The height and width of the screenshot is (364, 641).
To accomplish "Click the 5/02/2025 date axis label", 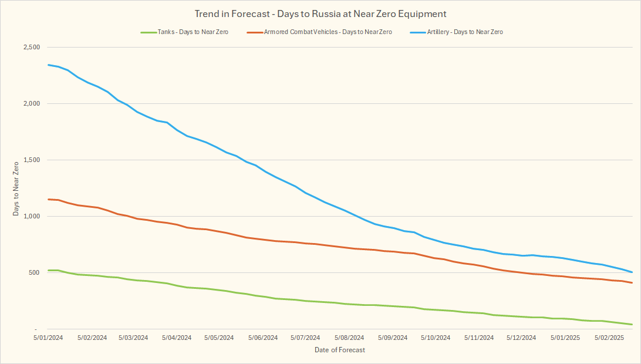I will [x=608, y=338].
